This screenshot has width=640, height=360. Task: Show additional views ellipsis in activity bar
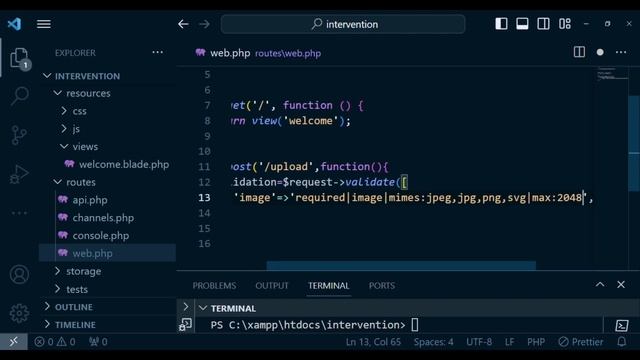(x=19, y=213)
